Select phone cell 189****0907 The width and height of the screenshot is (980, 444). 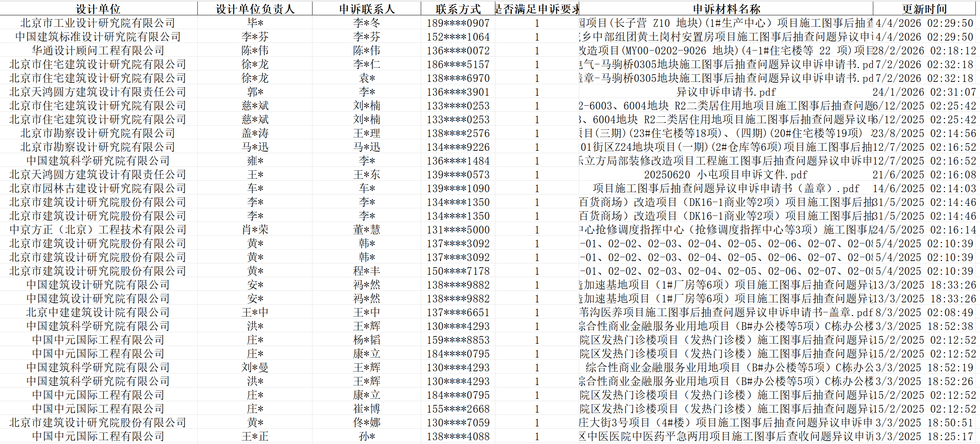tap(458, 23)
